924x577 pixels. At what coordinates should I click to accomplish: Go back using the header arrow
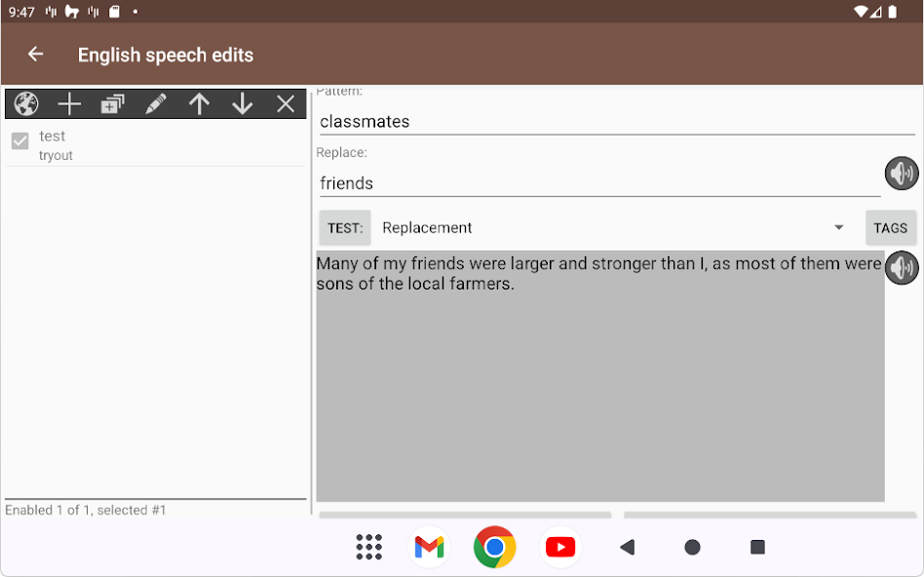click(35, 55)
